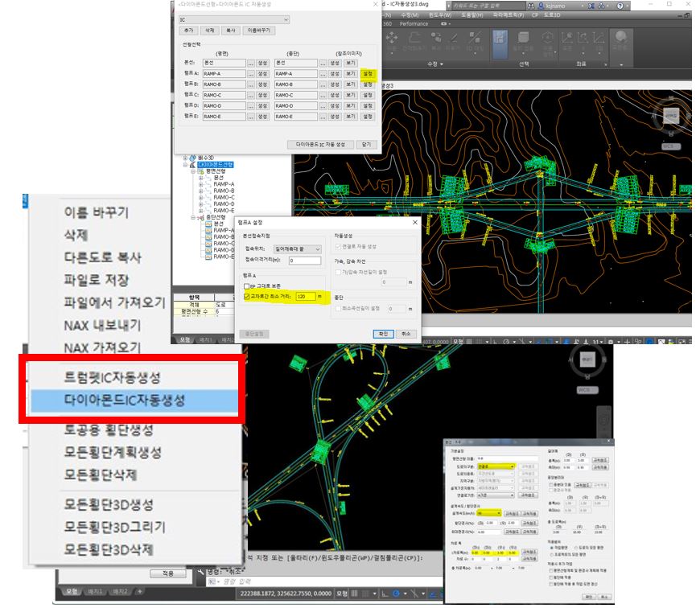
Task: Select RAMO-E under 평면선형 in the tree
Action: 224,211
